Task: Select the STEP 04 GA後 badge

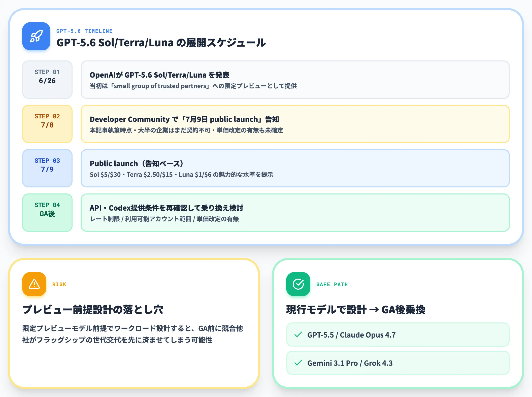Action: pyautogui.click(x=47, y=213)
